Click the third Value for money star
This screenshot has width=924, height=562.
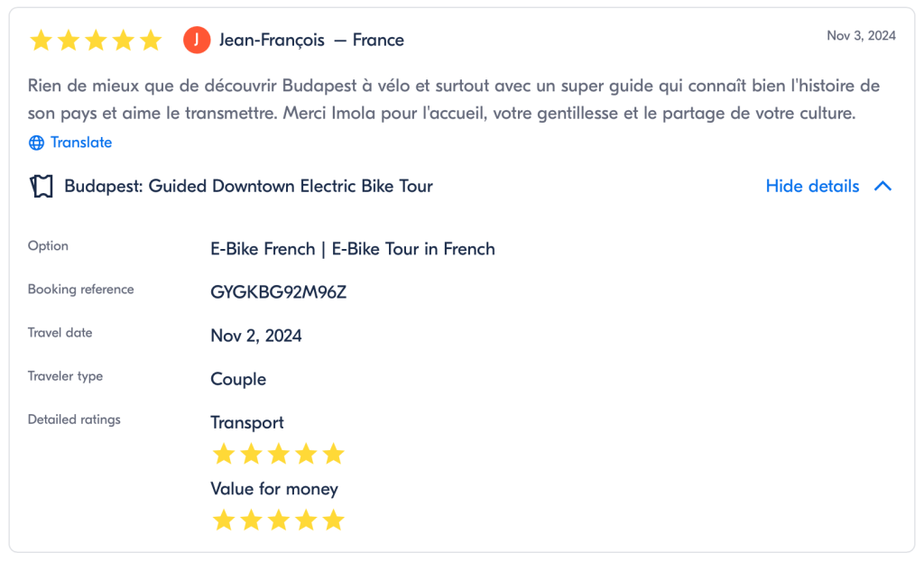tap(278, 521)
